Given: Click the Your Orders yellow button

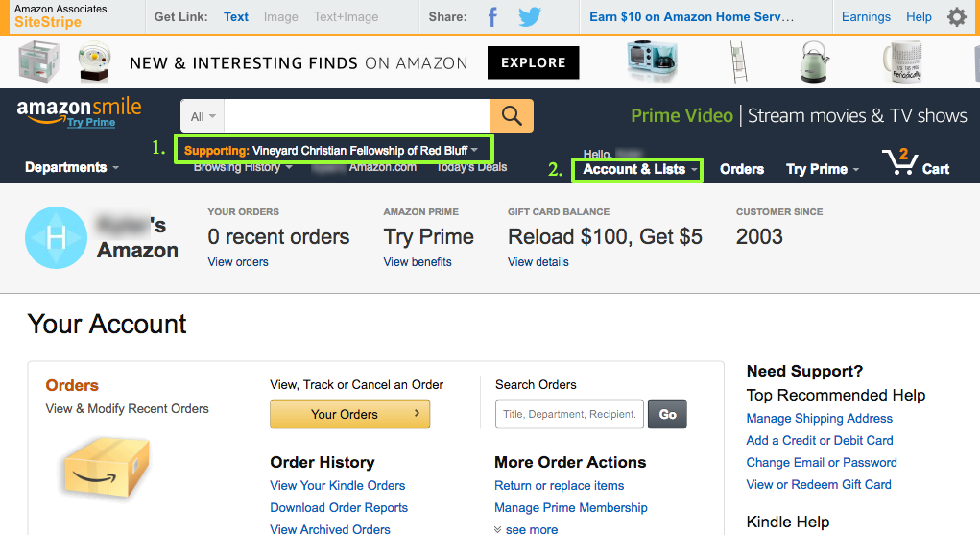Looking at the screenshot, I should tap(350, 414).
